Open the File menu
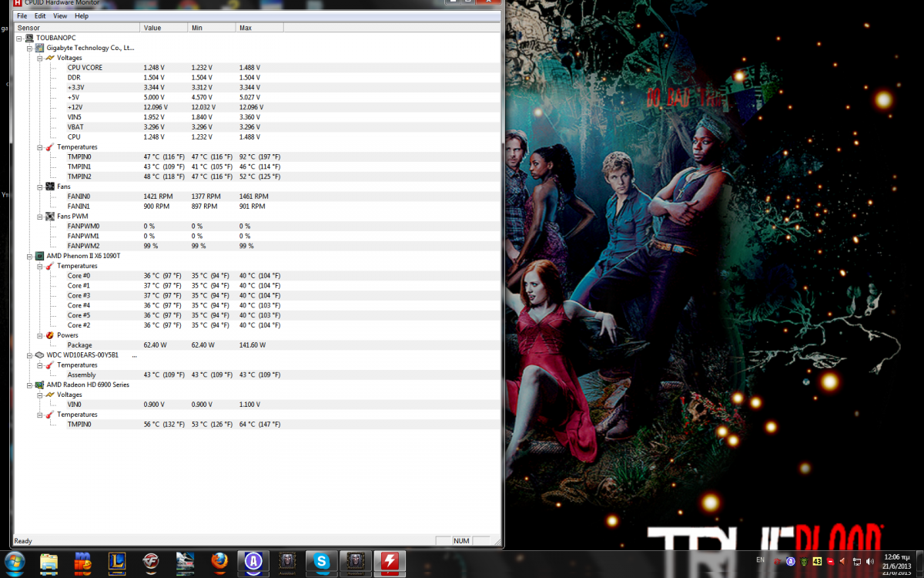Image resolution: width=924 pixels, height=578 pixels. click(22, 15)
